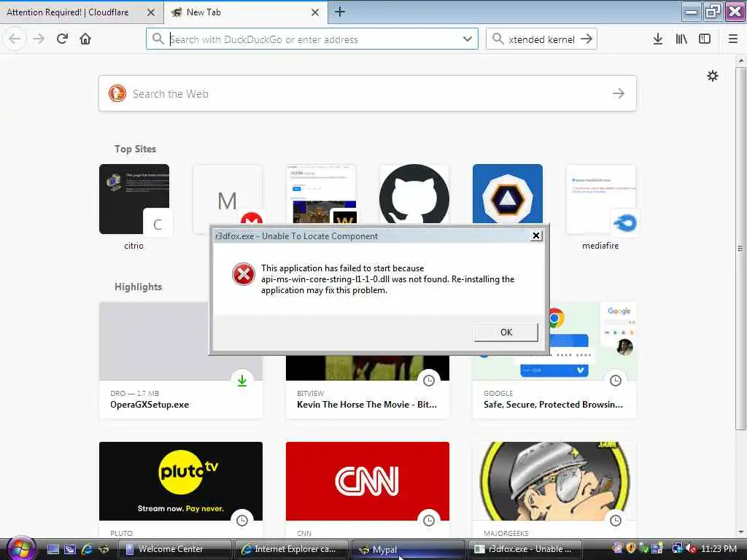Switch to r3dfox.exe taskbar button
Viewport: 747px width, 560px height.
point(525,549)
